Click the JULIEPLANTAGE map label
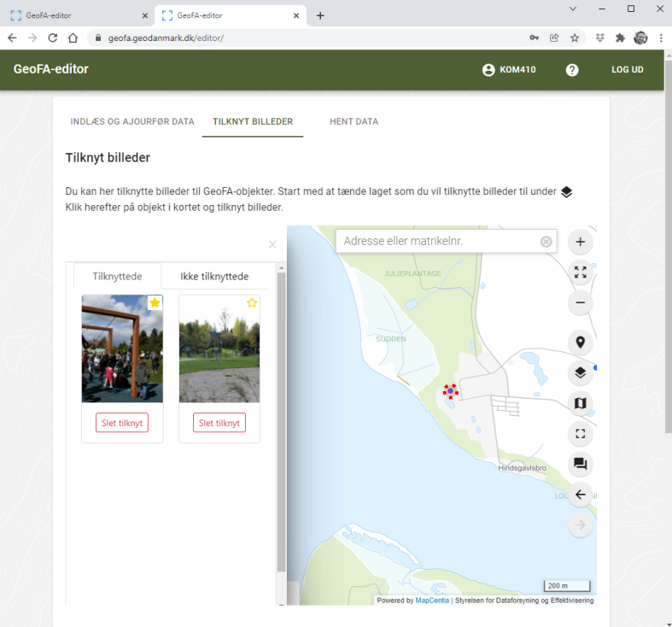The height and width of the screenshot is (627, 672). coord(412,273)
